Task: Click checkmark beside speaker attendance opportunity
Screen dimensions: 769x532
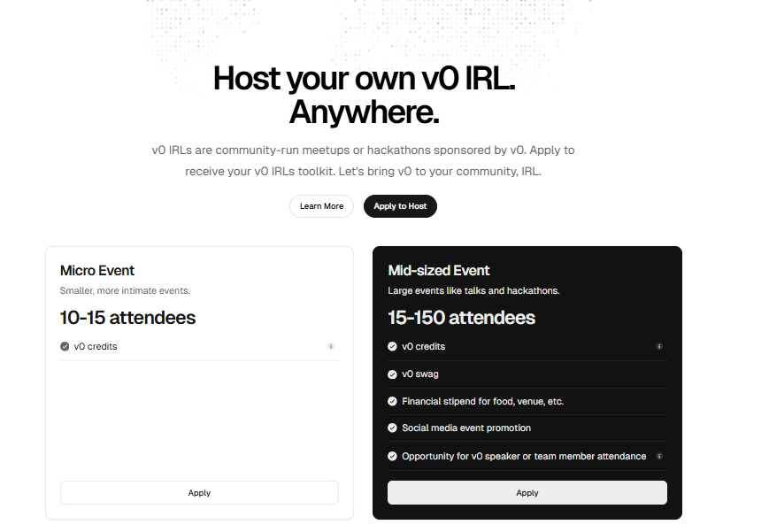Action: pos(393,457)
